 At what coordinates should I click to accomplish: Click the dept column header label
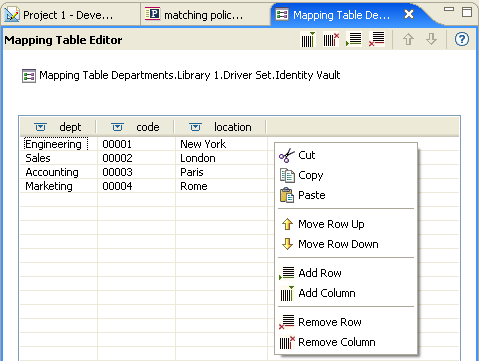pos(70,127)
